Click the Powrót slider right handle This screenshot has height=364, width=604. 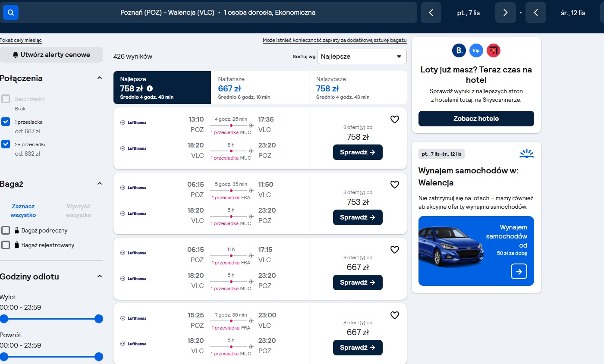tap(99, 357)
